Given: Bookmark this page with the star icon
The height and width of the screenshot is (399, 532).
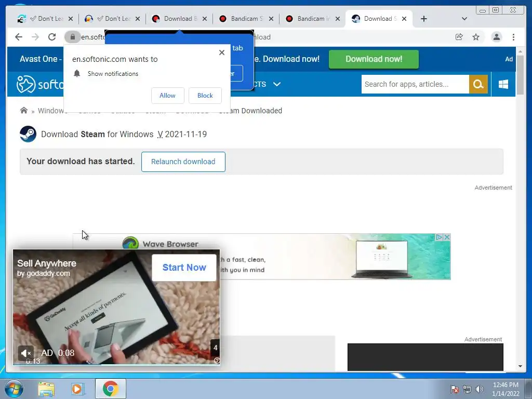Looking at the screenshot, I should (x=476, y=37).
